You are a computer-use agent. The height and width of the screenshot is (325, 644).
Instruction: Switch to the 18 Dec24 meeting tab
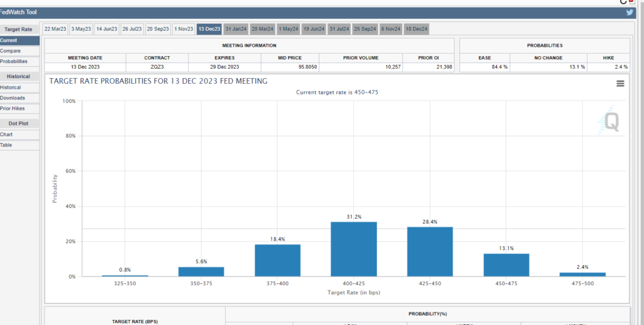point(416,29)
